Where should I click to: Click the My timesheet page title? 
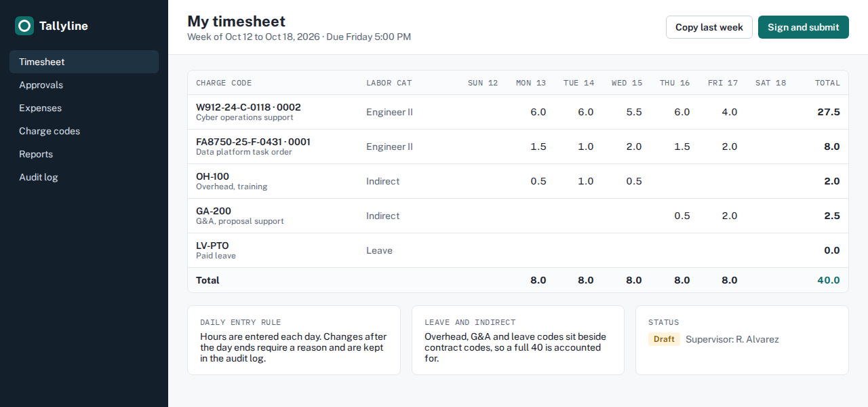237,21
